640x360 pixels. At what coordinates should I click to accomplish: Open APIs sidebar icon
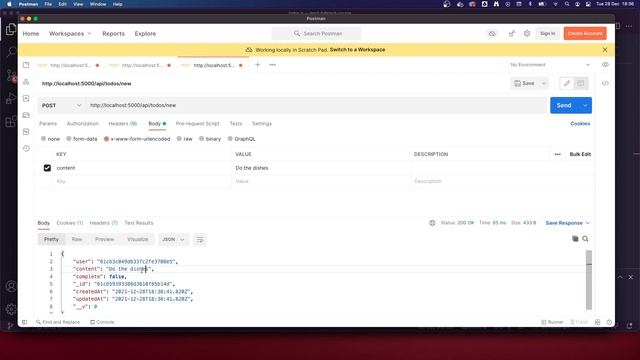tap(26, 82)
